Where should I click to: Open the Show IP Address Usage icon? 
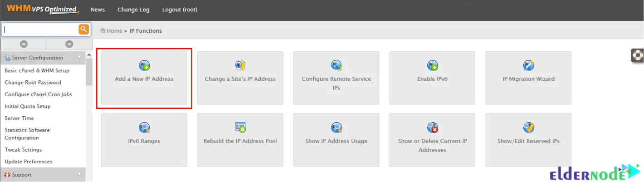pos(336,128)
